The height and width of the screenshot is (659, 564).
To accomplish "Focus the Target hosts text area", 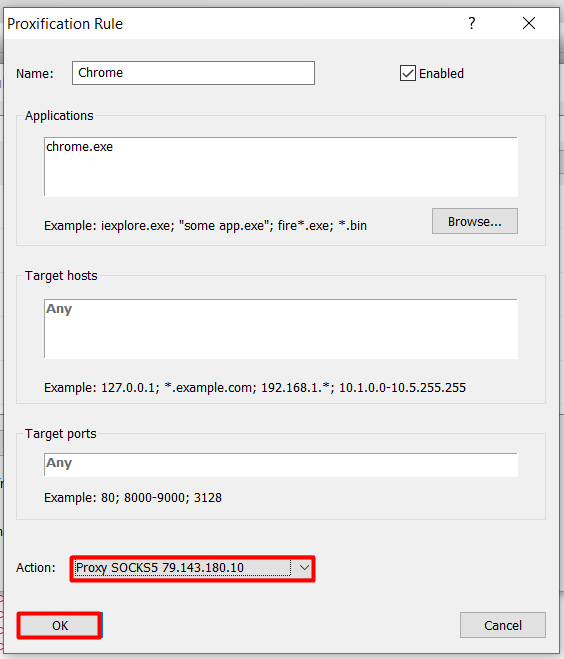I will tap(281, 329).
